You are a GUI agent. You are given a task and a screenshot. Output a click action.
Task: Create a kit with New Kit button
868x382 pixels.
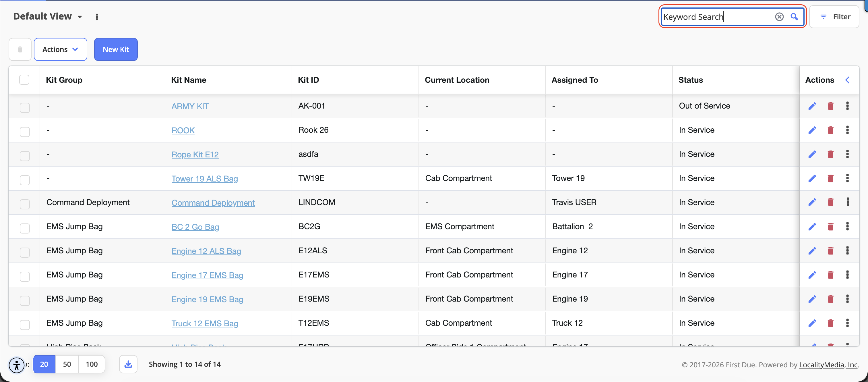pyautogui.click(x=116, y=50)
